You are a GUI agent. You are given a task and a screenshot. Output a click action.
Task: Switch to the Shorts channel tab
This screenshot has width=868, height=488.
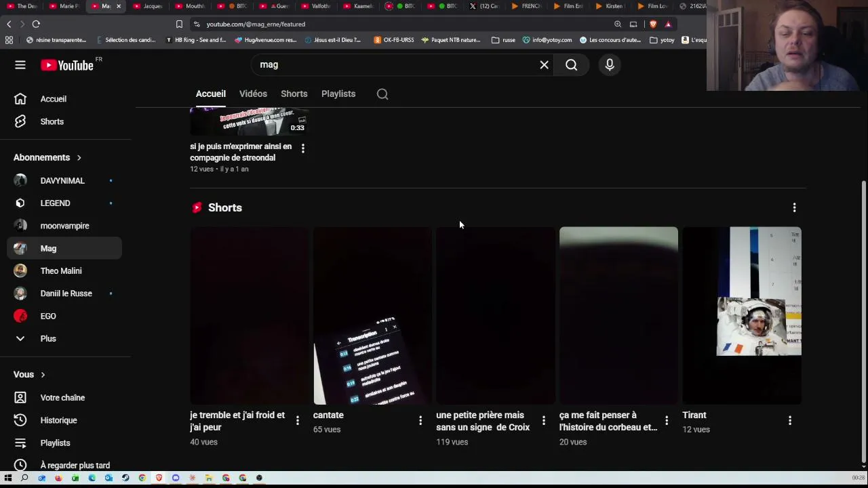[294, 94]
